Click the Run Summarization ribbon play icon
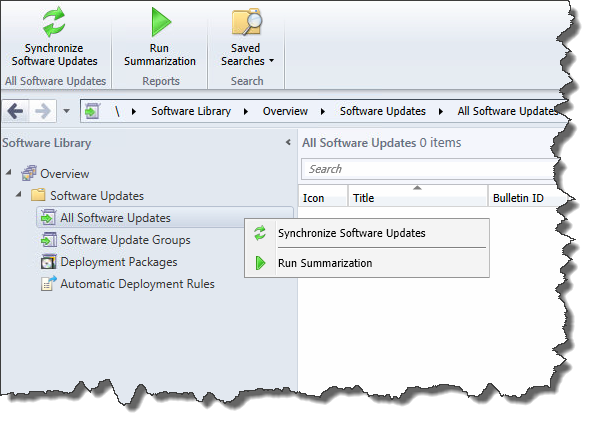The height and width of the screenshot is (425, 597). (161, 22)
